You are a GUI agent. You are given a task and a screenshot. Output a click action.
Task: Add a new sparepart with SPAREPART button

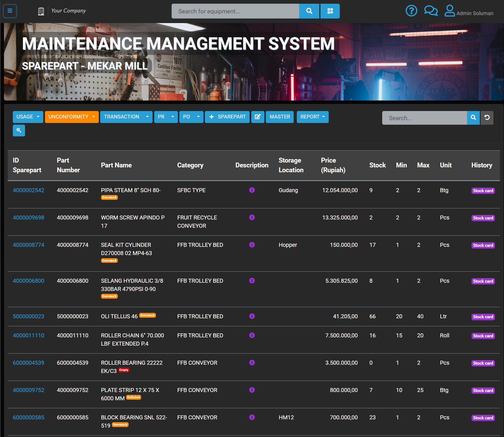pyautogui.click(x=227, y=117)
